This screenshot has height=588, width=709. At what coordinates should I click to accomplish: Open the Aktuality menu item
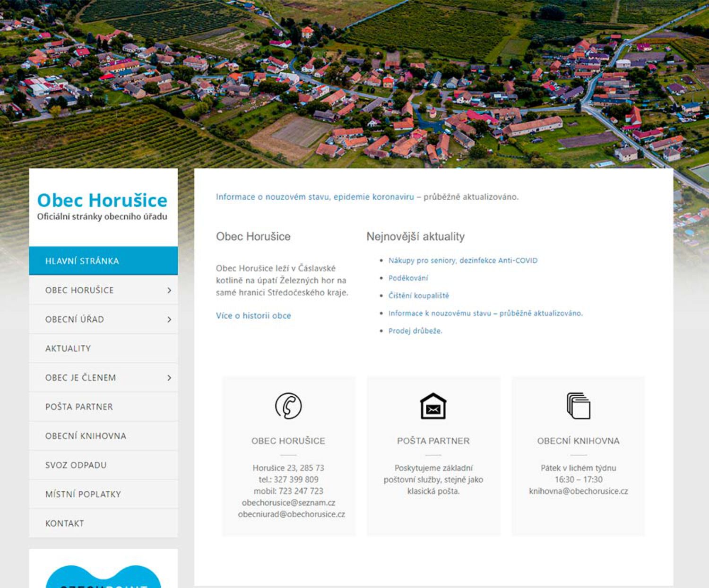(x=68, y=349)
